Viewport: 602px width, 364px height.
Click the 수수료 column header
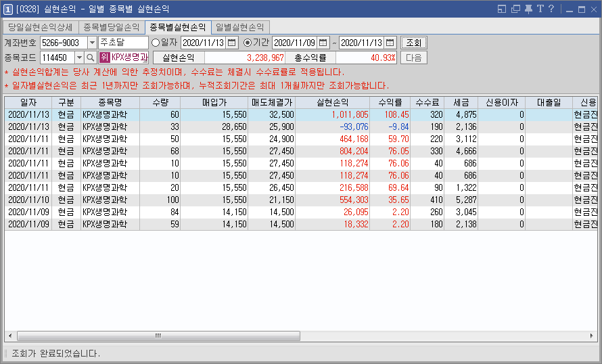pyautogui.click(x=427, y=103)
